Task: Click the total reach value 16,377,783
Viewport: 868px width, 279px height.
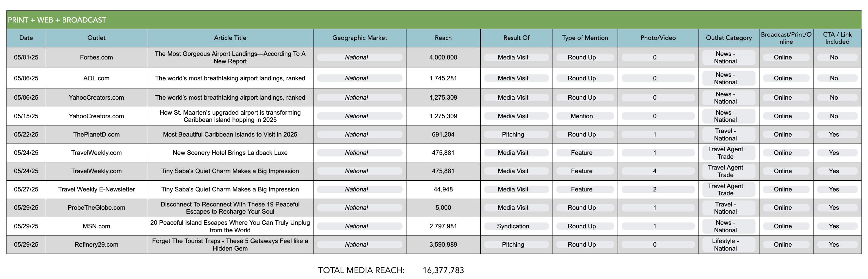Action: pyautogui.click(x=443, y=270)
